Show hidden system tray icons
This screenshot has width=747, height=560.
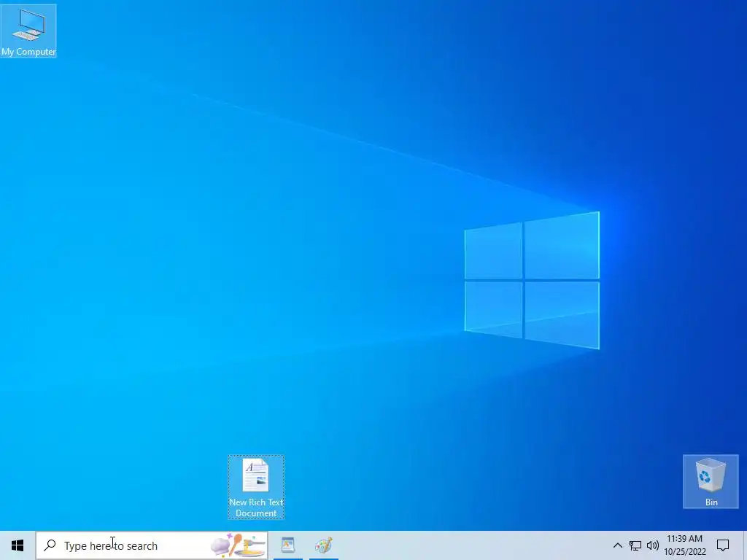click(617, 545)
